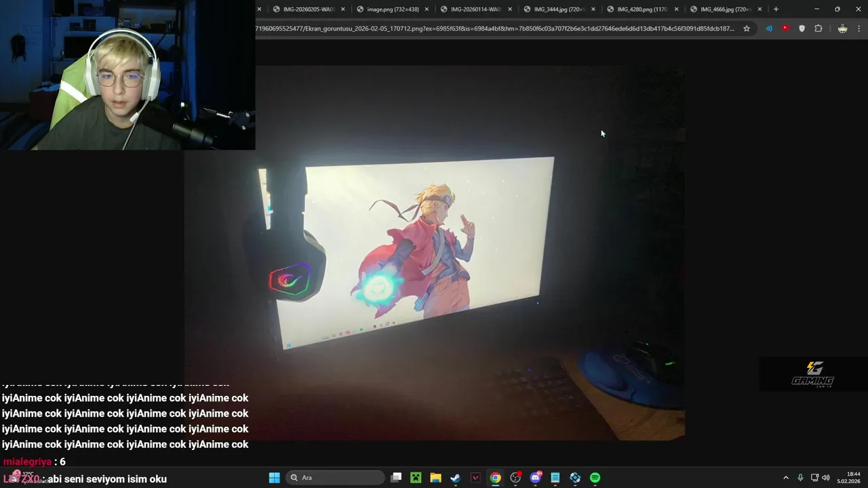868x488 pixels.
Task: Open the shield extension icon
Action: 802,28
